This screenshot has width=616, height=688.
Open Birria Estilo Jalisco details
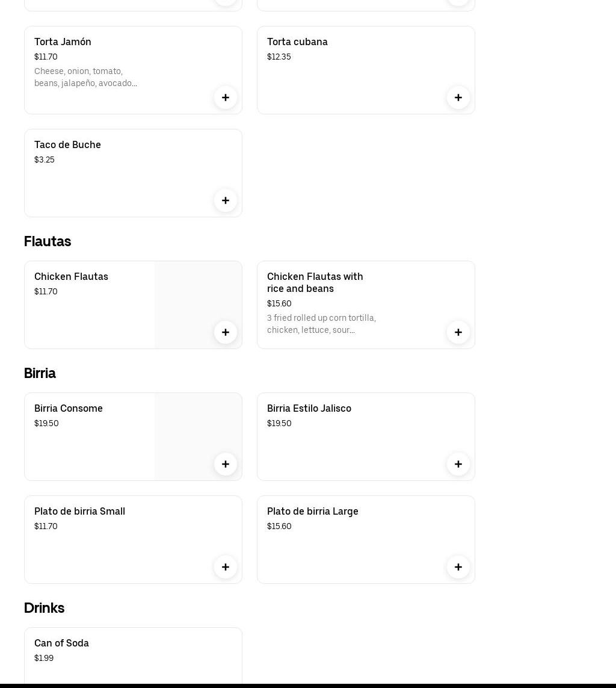(309, 408)
